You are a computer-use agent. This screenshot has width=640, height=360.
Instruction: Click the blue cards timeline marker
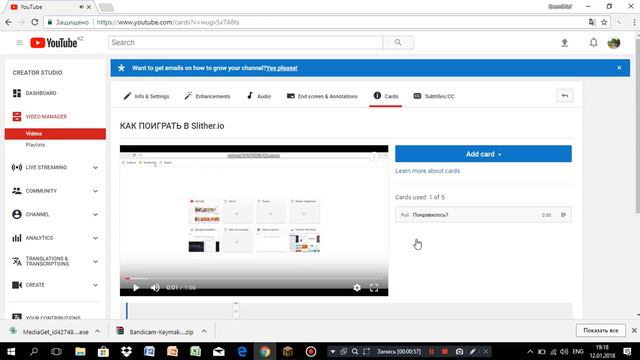127,311
